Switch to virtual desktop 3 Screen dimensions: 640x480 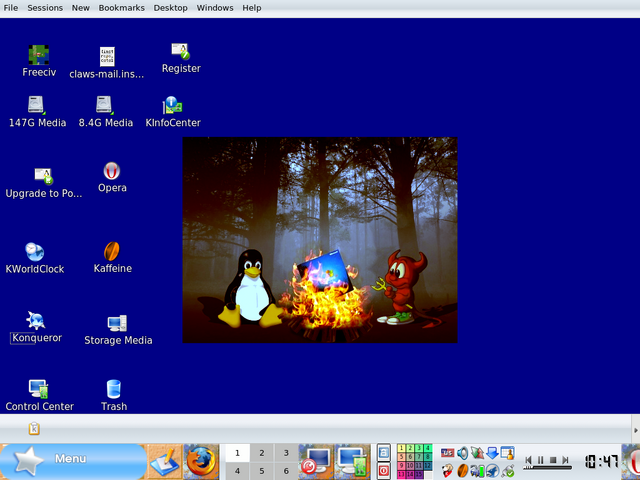pyautogui.click(x=286, y=453)
